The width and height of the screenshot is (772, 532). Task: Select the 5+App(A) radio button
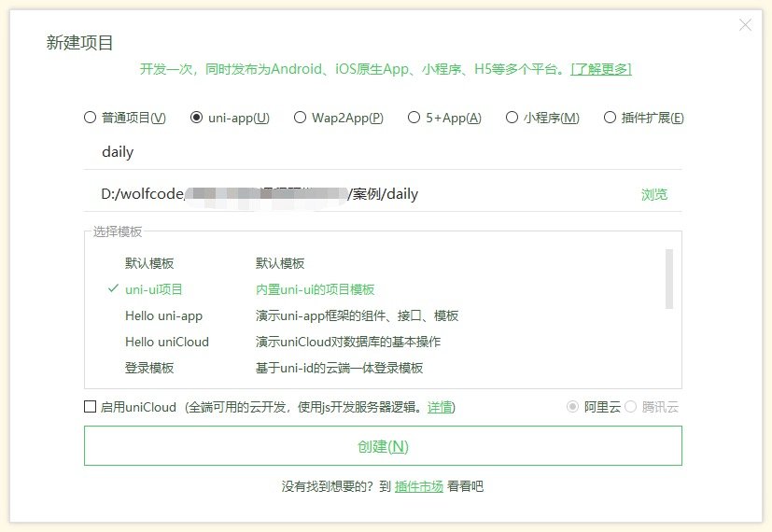[x=414, y=118]
